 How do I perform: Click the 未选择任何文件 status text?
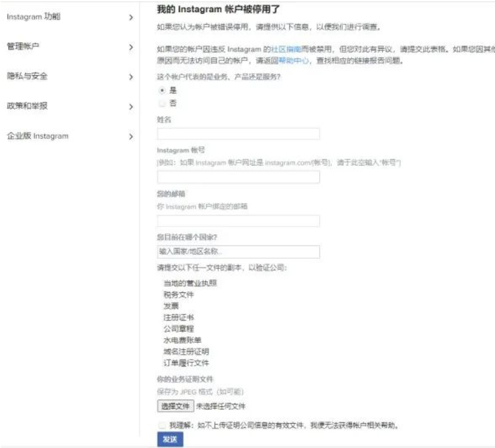221,406
